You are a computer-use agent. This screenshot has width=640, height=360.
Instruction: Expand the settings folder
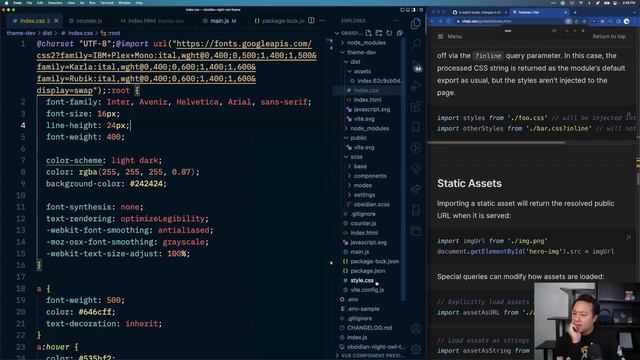coord(364,195)
